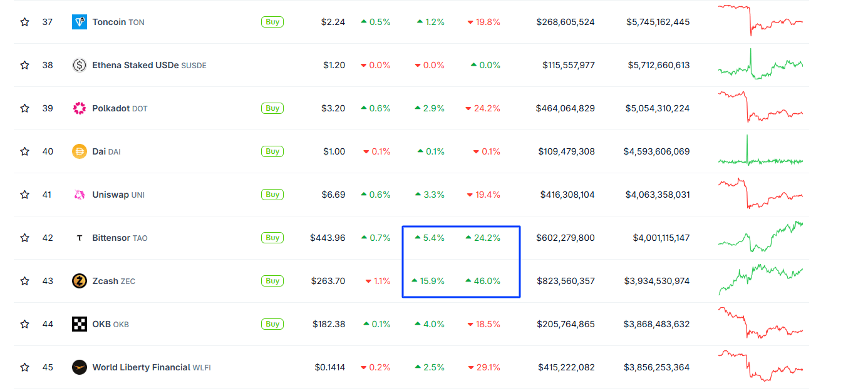Add Zcash to watchlist with star
The width and height of the screenshot is (868, 391).
[x=24, y=281]
